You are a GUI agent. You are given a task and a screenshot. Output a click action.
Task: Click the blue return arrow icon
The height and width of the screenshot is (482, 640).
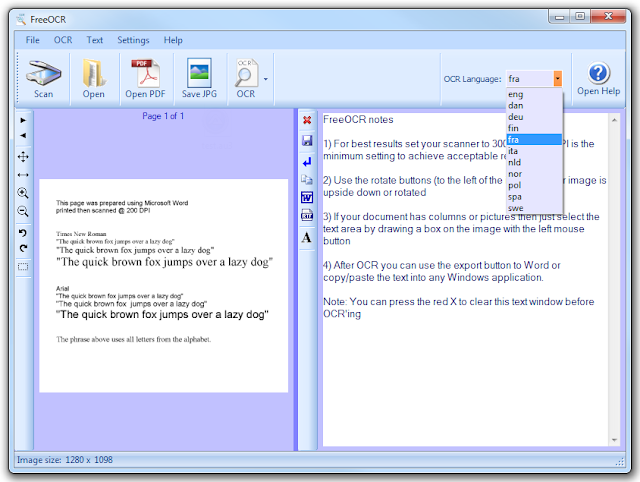307,162
